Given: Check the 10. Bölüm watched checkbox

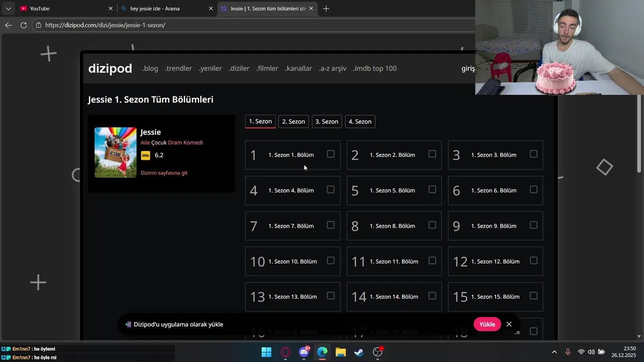Looking at the screenshot, I should tap(331, 260).
